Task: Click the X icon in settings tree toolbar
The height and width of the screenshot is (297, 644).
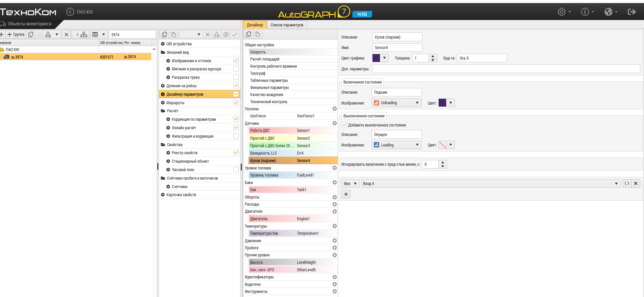Action: coord(208,35)
